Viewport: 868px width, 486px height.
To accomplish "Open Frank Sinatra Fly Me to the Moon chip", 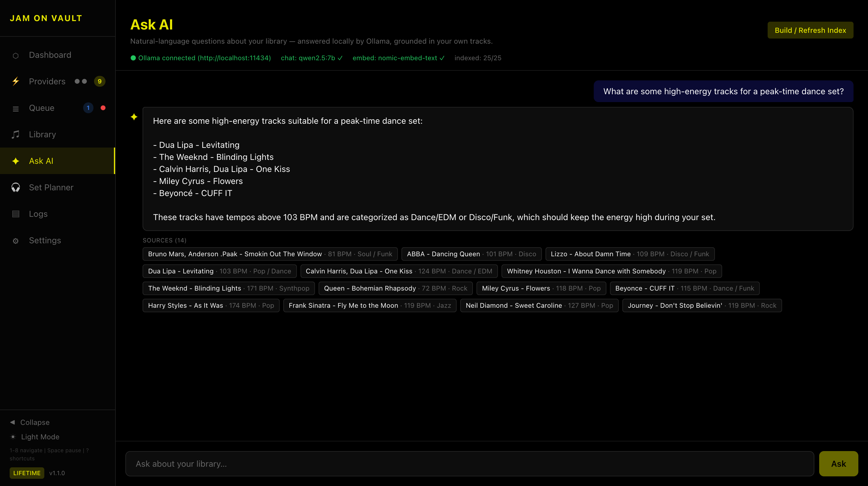I will pyautogui.click(x=370, y=306).
